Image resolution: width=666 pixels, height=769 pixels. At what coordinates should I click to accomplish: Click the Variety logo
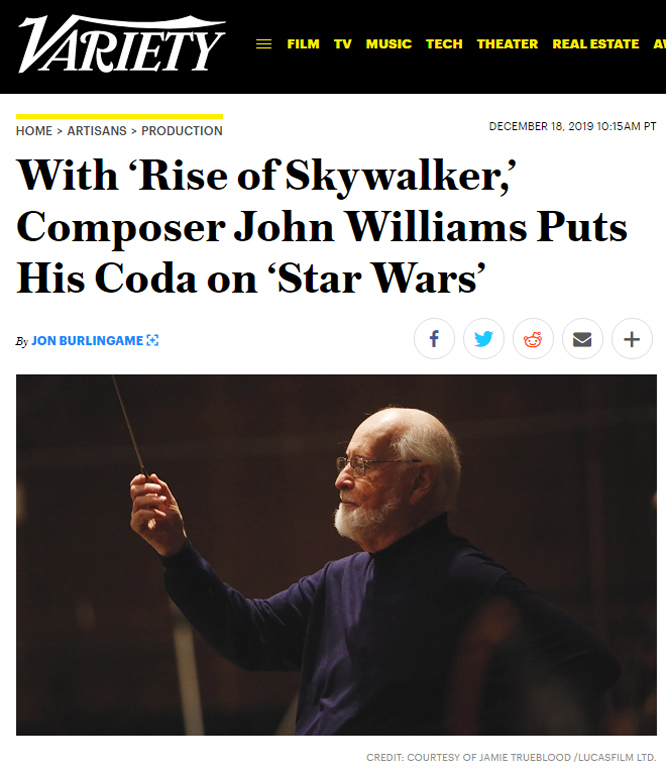click(122, 44)
